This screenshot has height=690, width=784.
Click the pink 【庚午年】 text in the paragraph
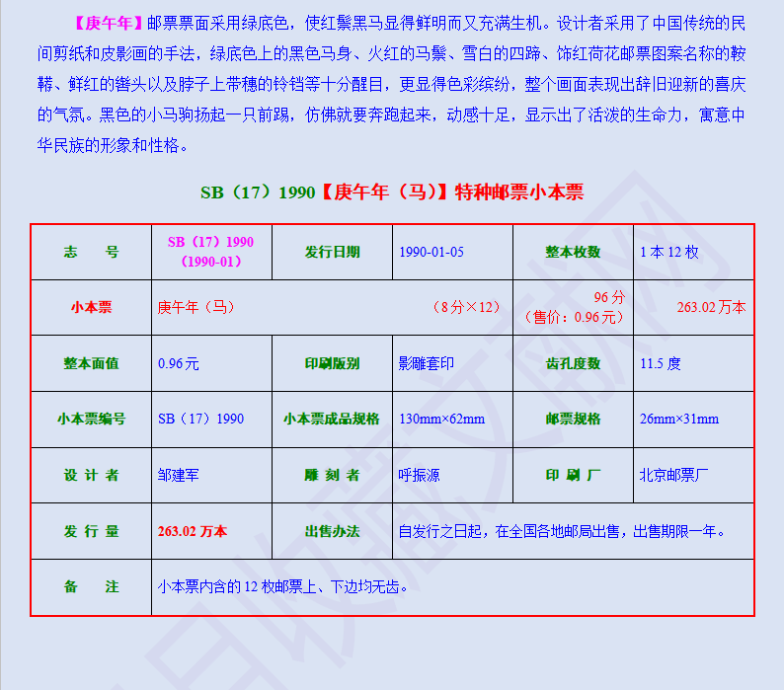coord(109,23)
